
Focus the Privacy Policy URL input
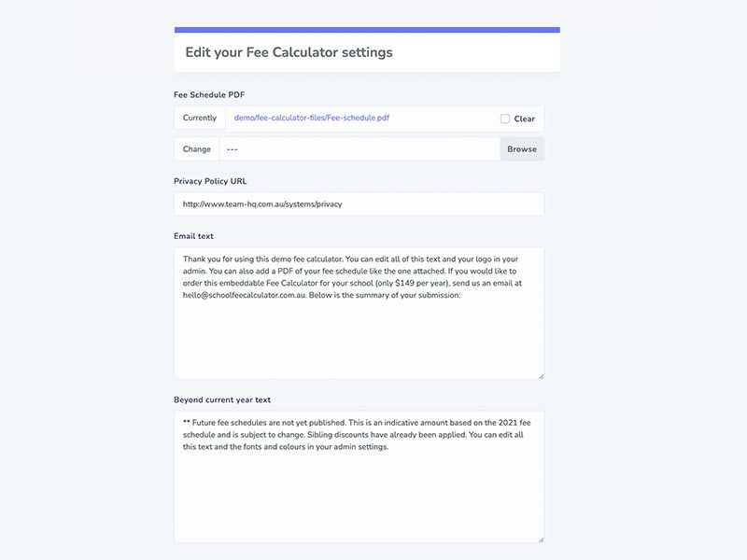(x=359, y=204)
